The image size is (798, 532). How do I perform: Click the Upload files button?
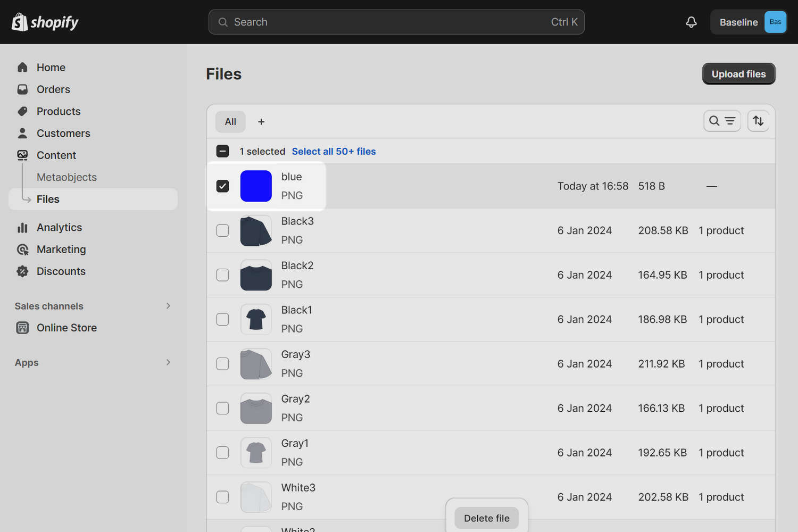738,74
